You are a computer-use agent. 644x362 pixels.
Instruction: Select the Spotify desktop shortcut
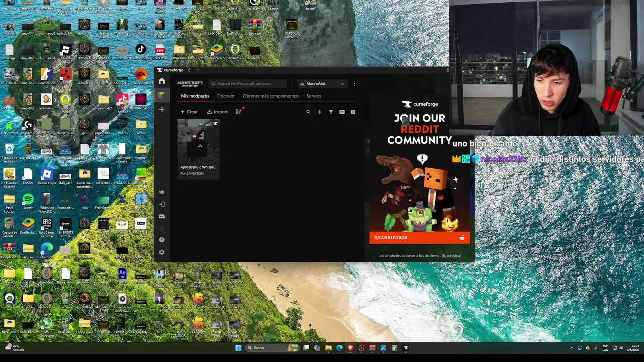click(x=28, y=202)
